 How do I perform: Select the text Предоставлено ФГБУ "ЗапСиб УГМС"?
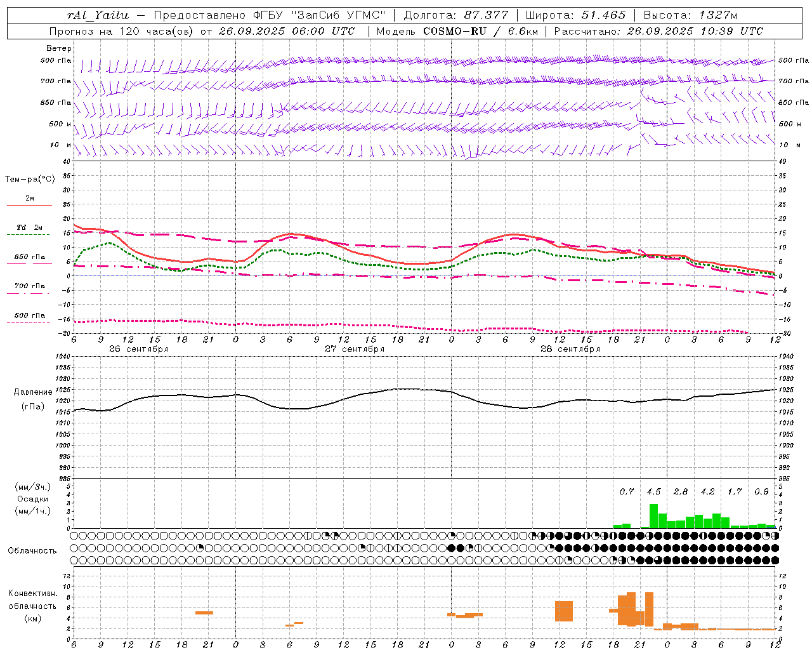[x=270, y=15]
